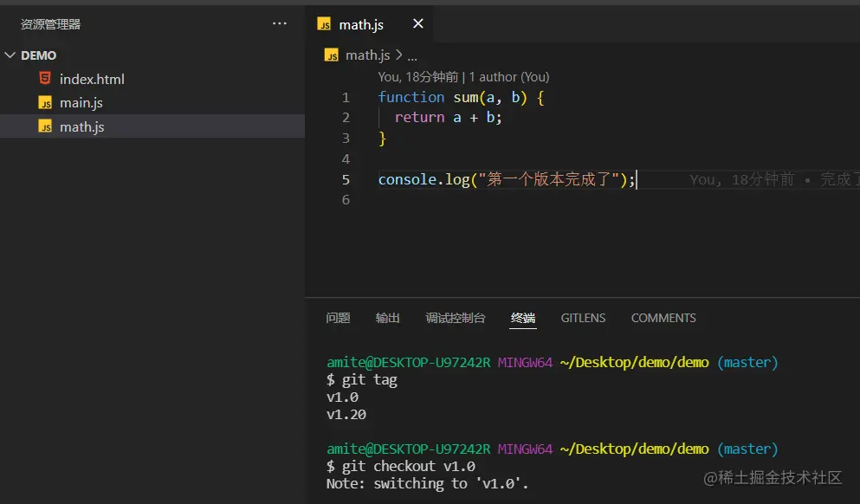Click the JS icon in the breadcrumb bar

331,54
